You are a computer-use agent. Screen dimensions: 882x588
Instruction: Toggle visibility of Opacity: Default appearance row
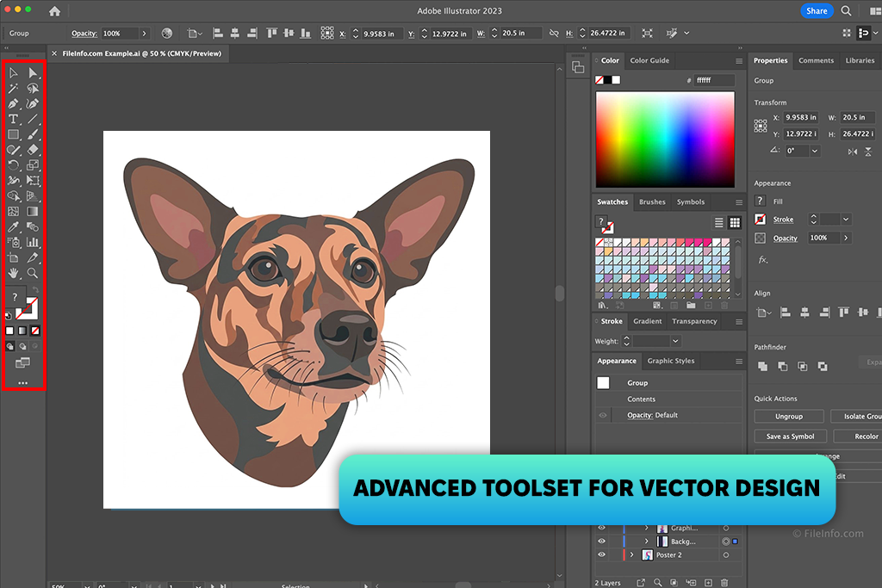tap(602, 415)
